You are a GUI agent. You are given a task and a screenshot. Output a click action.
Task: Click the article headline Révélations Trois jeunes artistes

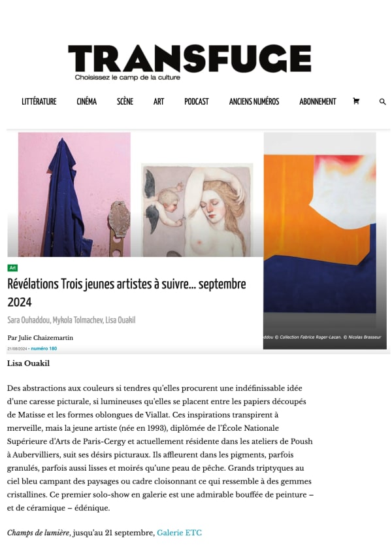pos(127,293)
